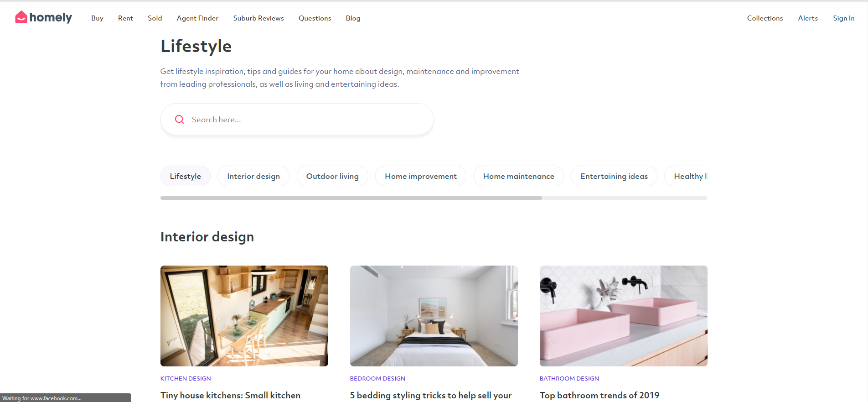This screenshot has height=402, width=868.
Task: Click the homely logo icon
Action: [x=21, y=17]
